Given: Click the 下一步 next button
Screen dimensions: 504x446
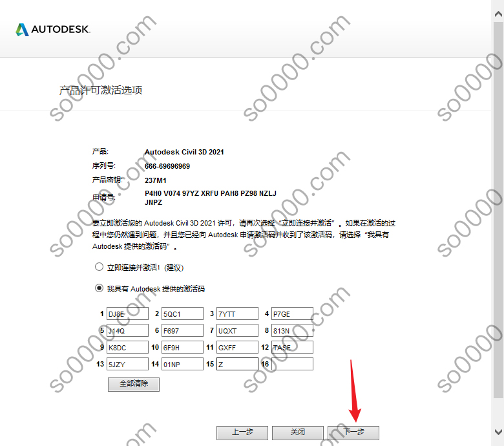Looking at the screenshot, I should pyautogui.click(x=353, y=433).
